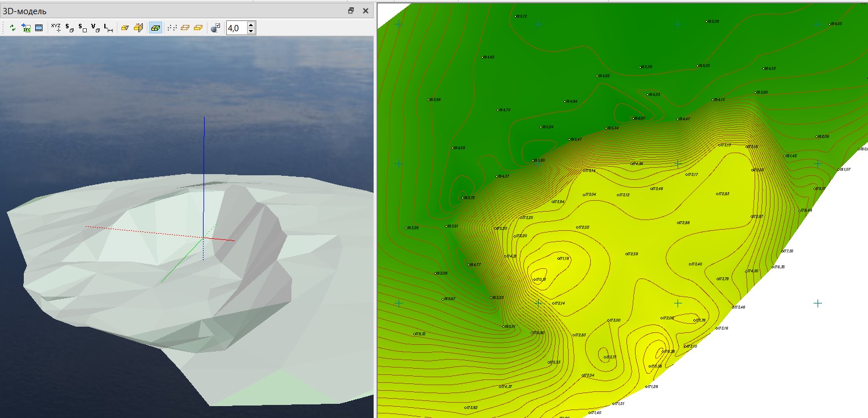Select the L length measurement tool
Screen dimensions: 868x418
coord(109,28)
